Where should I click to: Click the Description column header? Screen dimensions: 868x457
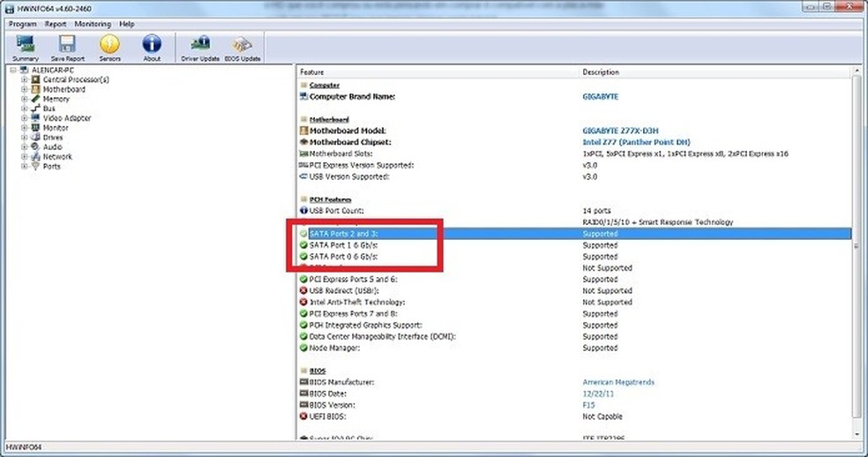click(715, 72)
